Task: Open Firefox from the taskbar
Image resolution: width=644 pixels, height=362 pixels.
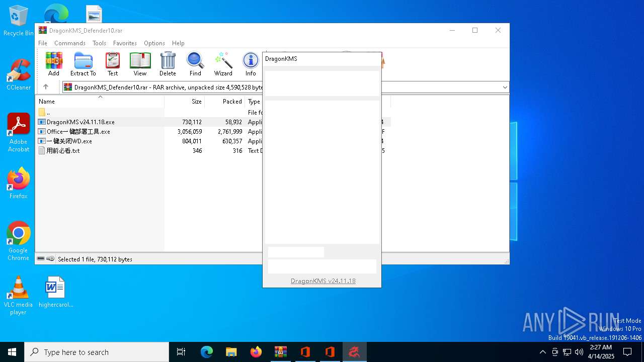Action: coord(256,352)
